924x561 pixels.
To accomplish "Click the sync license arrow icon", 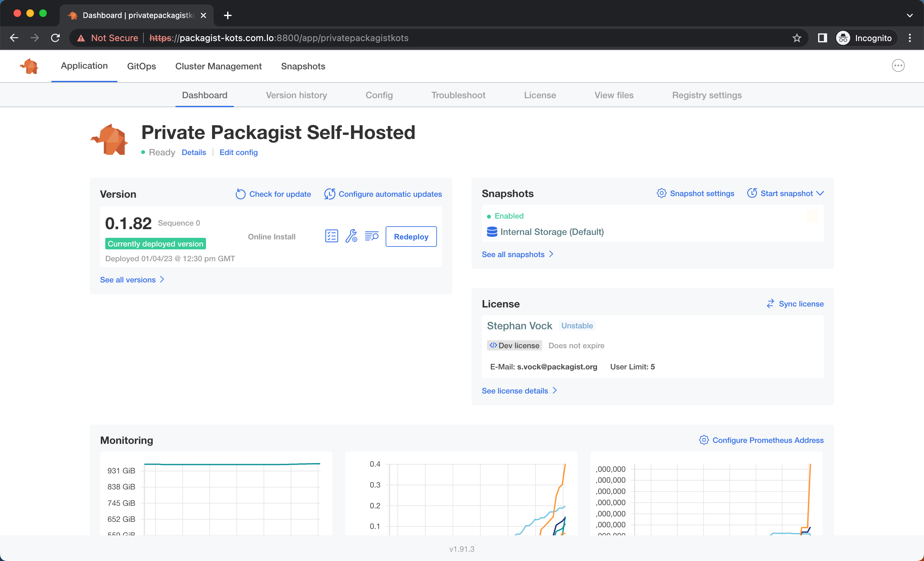I will (770, 304).
